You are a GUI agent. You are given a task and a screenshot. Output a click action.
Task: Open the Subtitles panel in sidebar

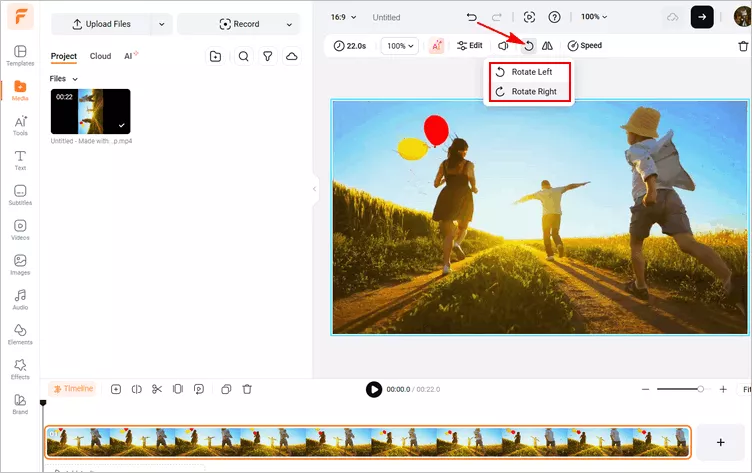20,194
